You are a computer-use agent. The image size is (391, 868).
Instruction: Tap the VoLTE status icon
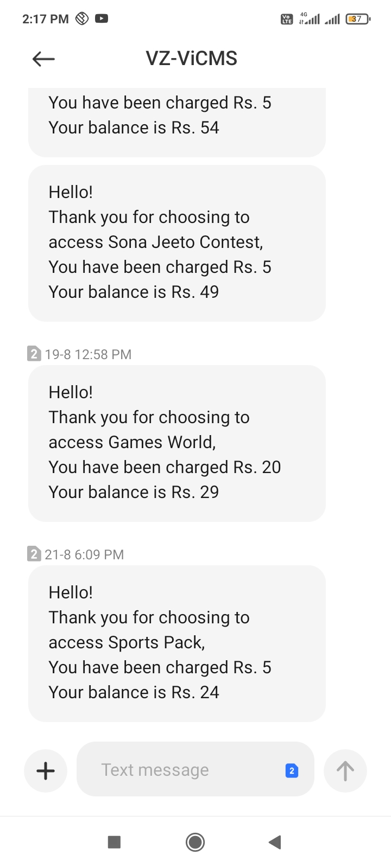click(x=286, y=19)
